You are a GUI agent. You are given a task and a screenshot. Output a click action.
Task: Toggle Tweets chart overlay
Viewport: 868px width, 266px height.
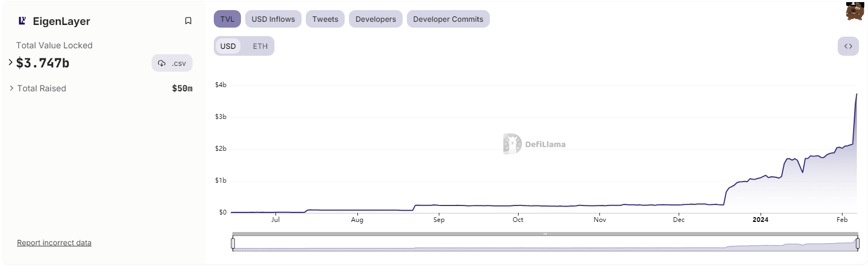(325, 19)
